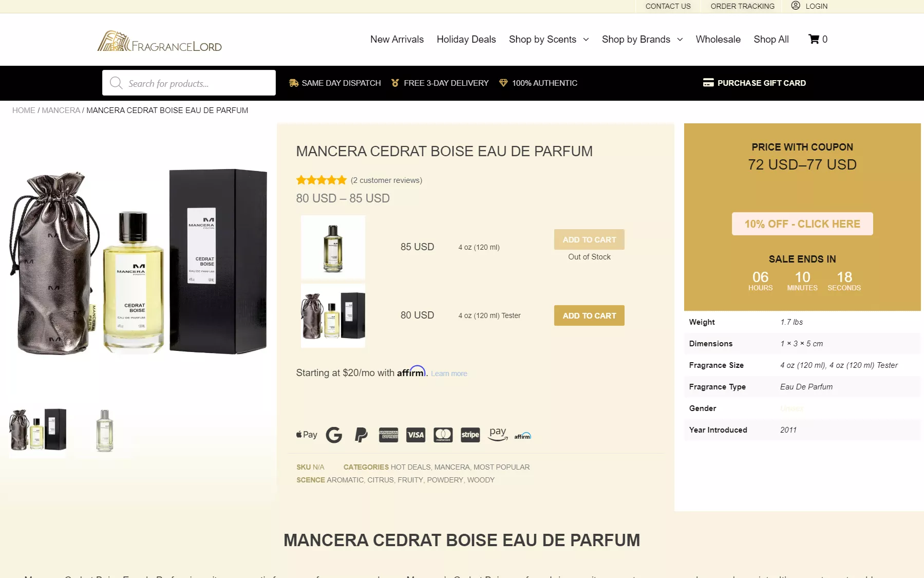Click the FragranceLord logo
Image resolution: width=924 pixels, height=578 pixels.
tap(160, 42)
